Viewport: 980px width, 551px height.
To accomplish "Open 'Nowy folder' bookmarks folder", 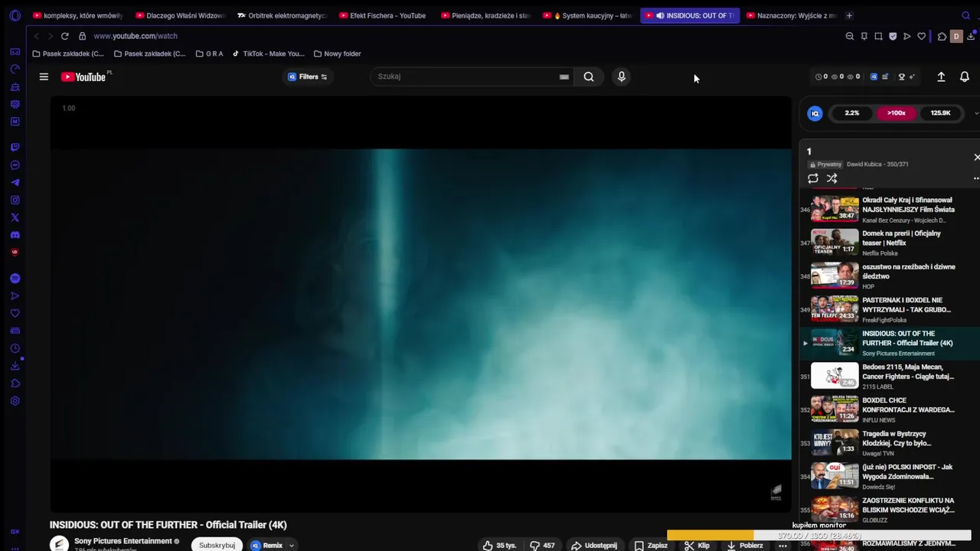I will pos(337,54).
